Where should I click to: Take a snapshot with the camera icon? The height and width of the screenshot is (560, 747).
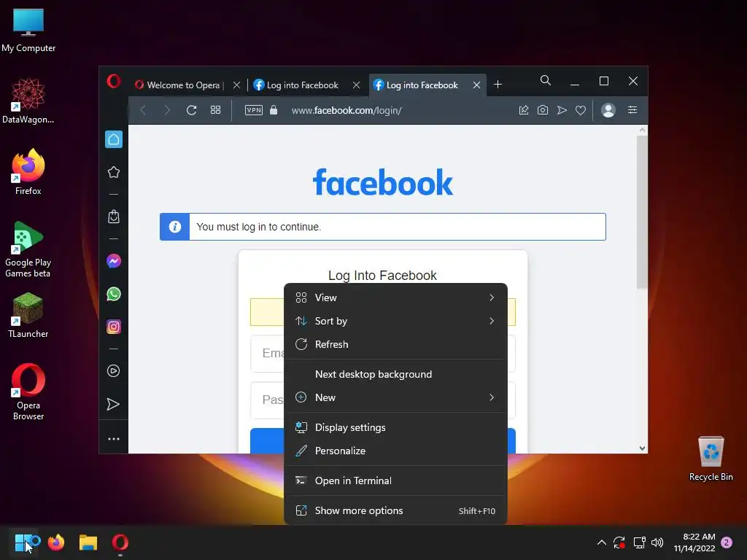(x=543, y=110)
